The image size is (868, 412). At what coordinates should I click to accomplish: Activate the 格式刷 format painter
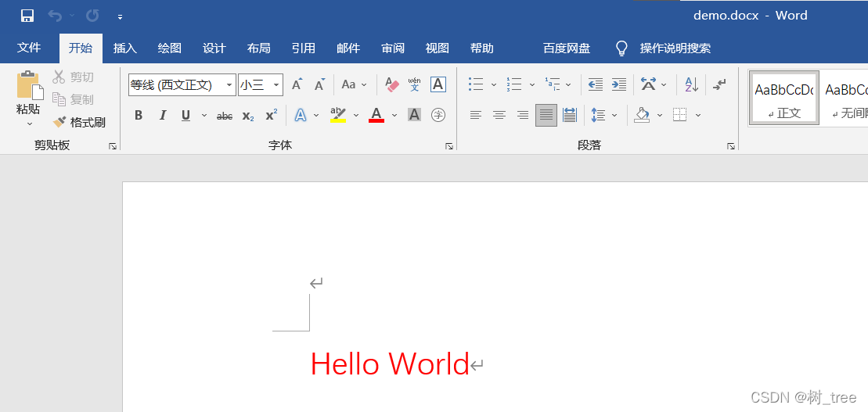[78, 122]
